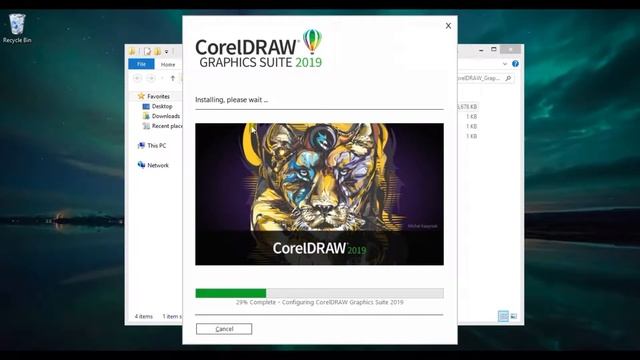Viewport: 640px width, 360px height.
Task: Go back in the Explorer window
Action: (x=138, y=78)
